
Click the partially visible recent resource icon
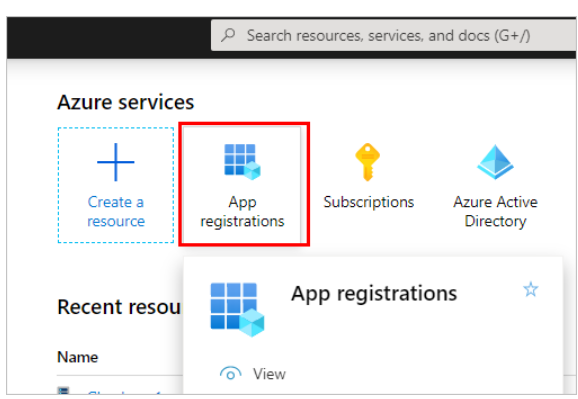(63, 391)
